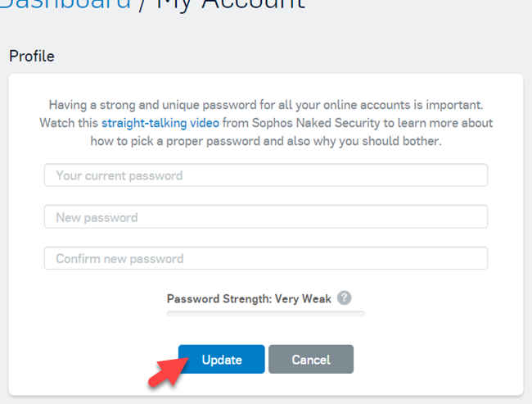
Task: Go to Dashboard via the breadcrumb link
Action: (x=65, y=3)
